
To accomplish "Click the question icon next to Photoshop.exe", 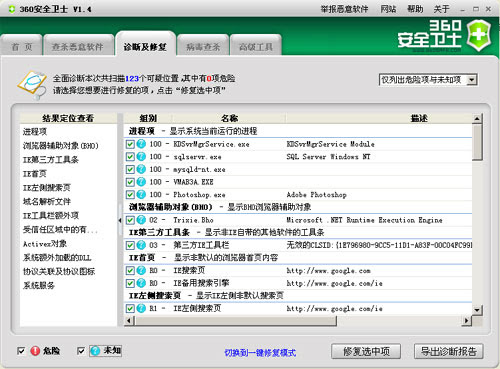I will point(141,194).
